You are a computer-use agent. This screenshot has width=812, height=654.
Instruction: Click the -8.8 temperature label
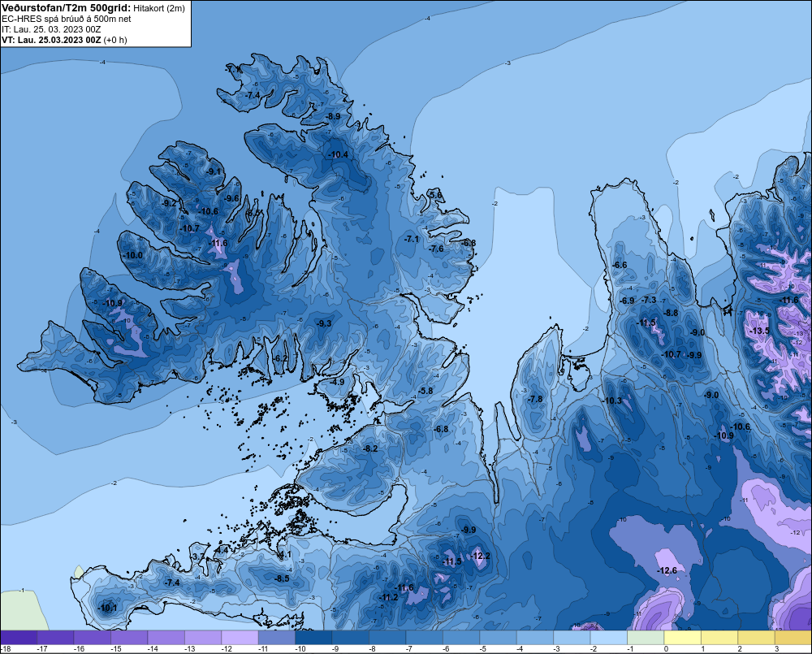[x=671, y=313]
